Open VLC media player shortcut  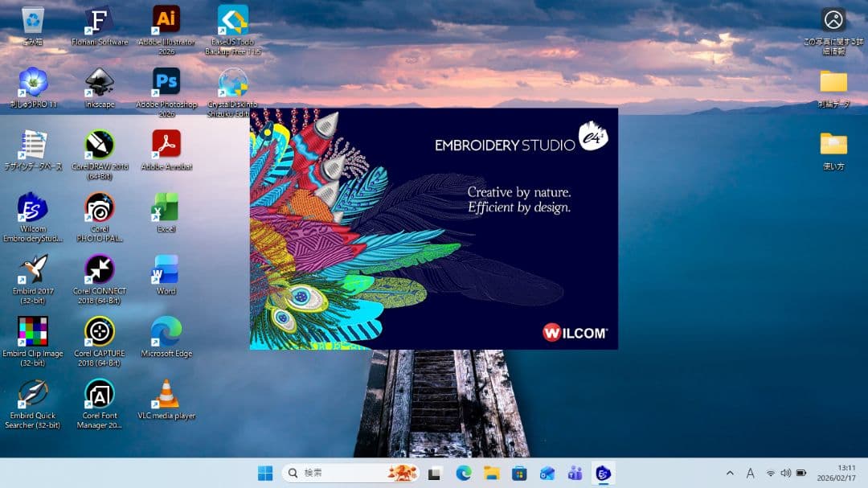coord(166,400)
